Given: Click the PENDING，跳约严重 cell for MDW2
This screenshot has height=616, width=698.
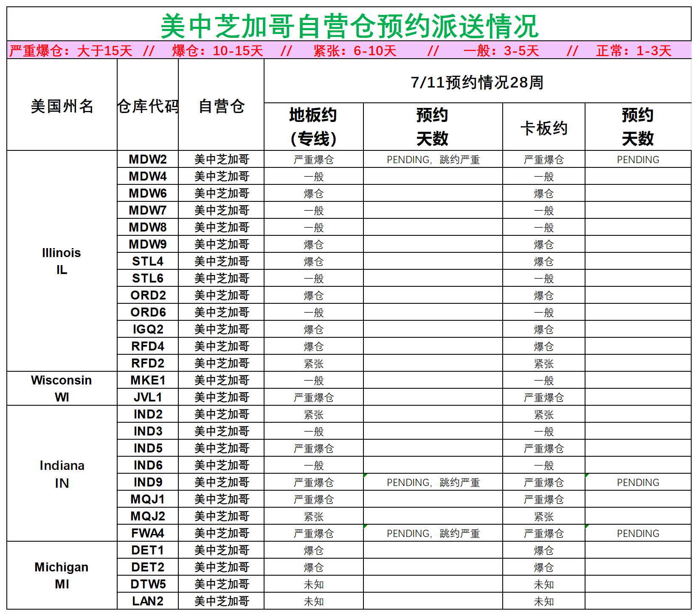Looking at the screenshot, I should tap(433, 159).
